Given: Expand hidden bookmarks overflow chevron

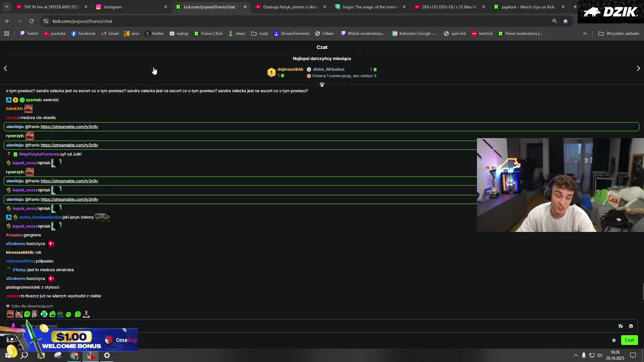Looking at the screenshot, I should click(x=585, y=34).
